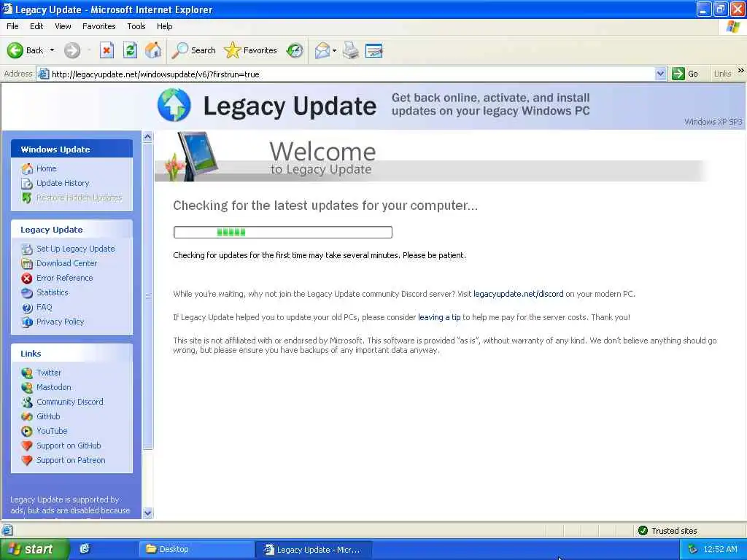Click Download Center calendar icon
747x560 pixels.
[x=27, y=263]
